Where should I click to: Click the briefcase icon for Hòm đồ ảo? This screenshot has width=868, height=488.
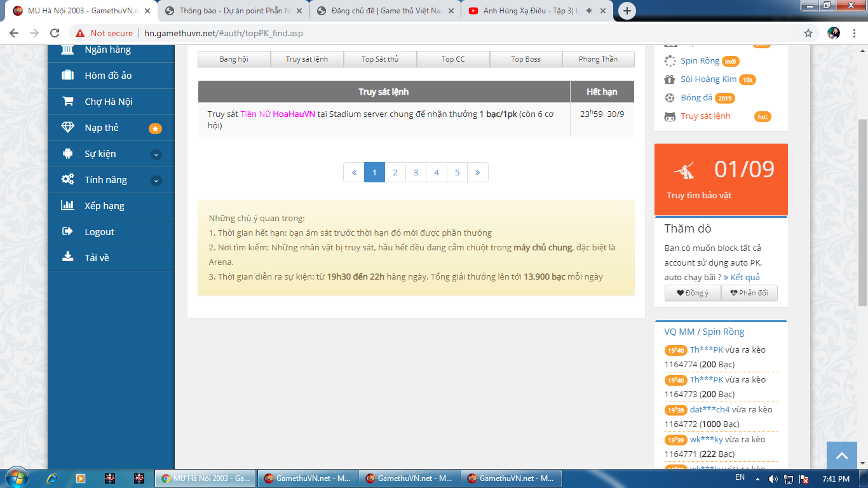67,76
